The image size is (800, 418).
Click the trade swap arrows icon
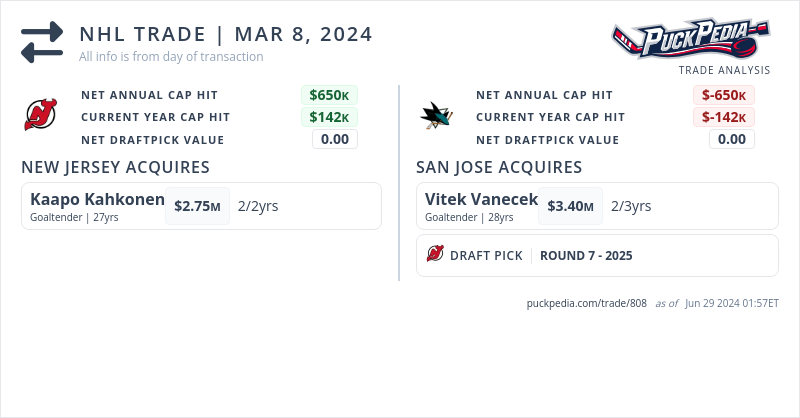(42, 42)
